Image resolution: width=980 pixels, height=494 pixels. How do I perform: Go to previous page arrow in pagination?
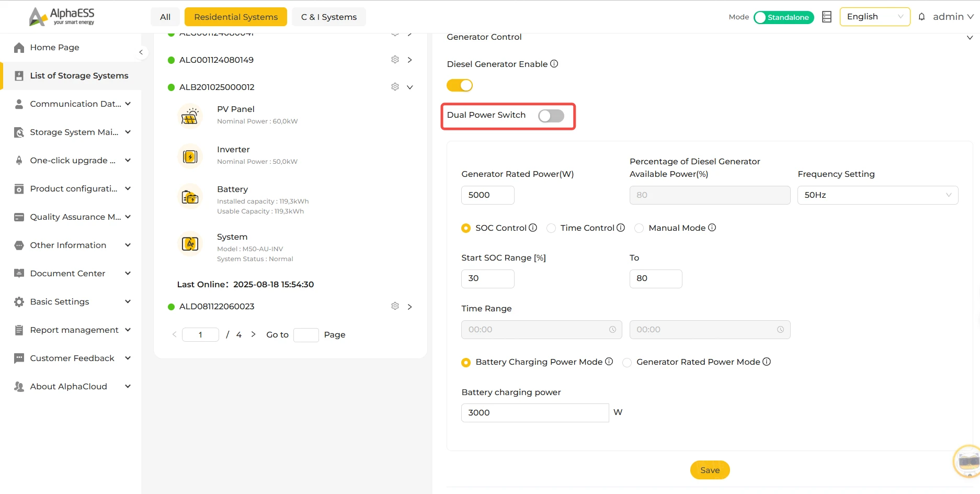(175, 334)
